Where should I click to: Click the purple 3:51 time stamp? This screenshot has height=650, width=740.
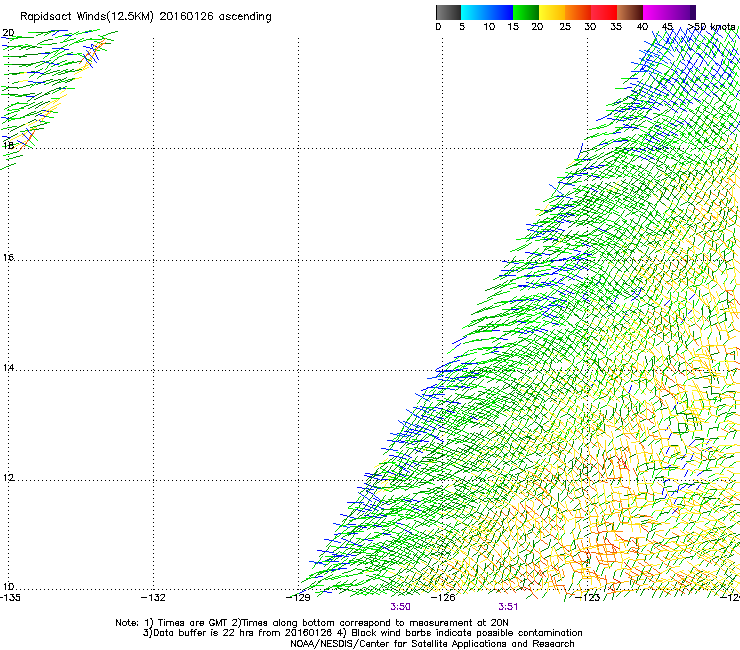(508, 607)
